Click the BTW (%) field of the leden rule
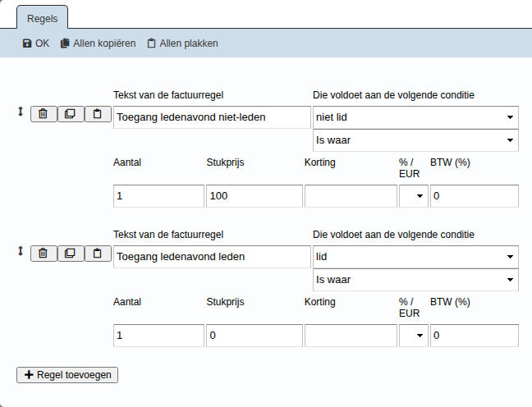 475,336
